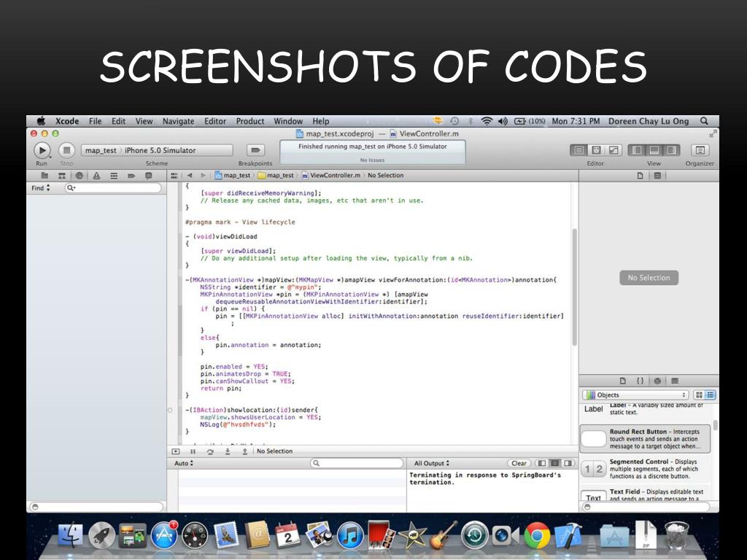Image resolution: width=747 pixels, height=560 pixels.
Task: Select the Label object in the library
Action: pyautogui.click(x=645, y=409)
